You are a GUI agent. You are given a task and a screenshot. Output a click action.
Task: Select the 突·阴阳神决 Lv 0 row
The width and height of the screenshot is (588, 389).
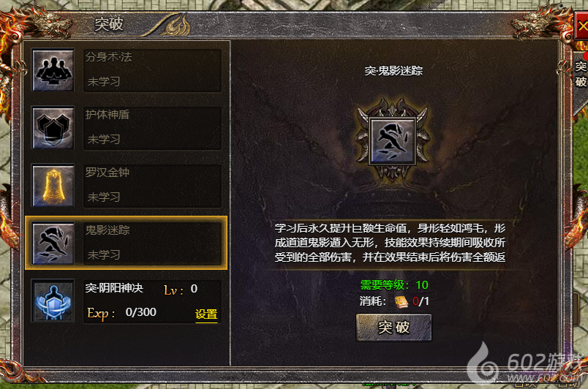click(127, 301)
